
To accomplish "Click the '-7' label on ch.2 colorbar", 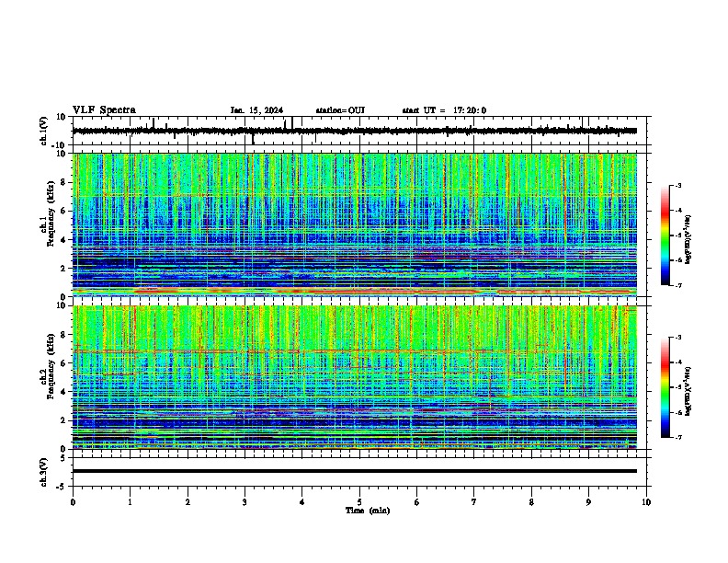I will point(677,437).
